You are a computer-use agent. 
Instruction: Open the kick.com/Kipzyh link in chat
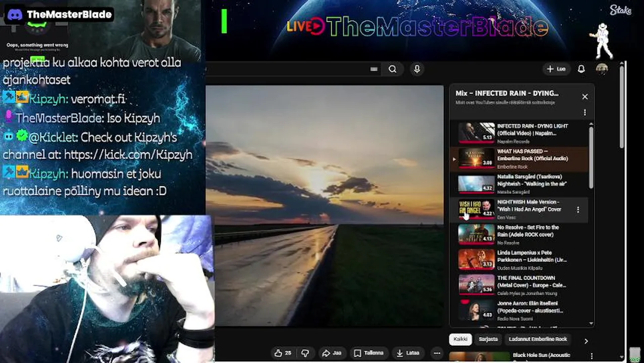(x=128, y=155)
